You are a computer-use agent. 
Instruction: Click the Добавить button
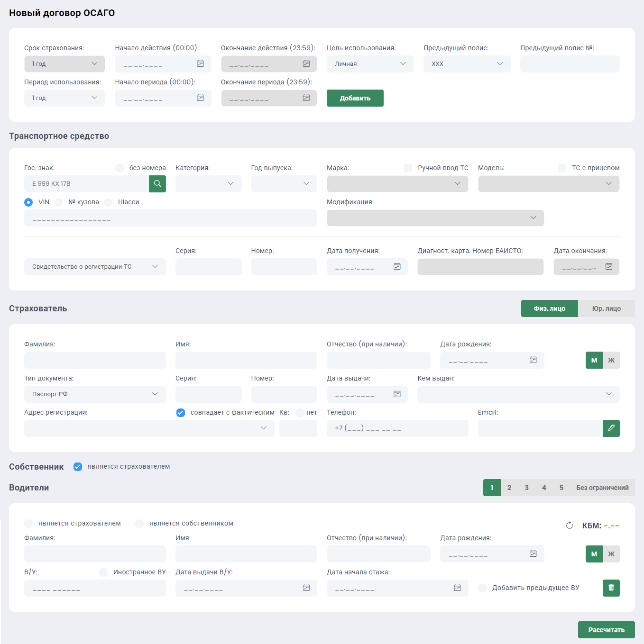pyautogui.click(x=355, y=98)
